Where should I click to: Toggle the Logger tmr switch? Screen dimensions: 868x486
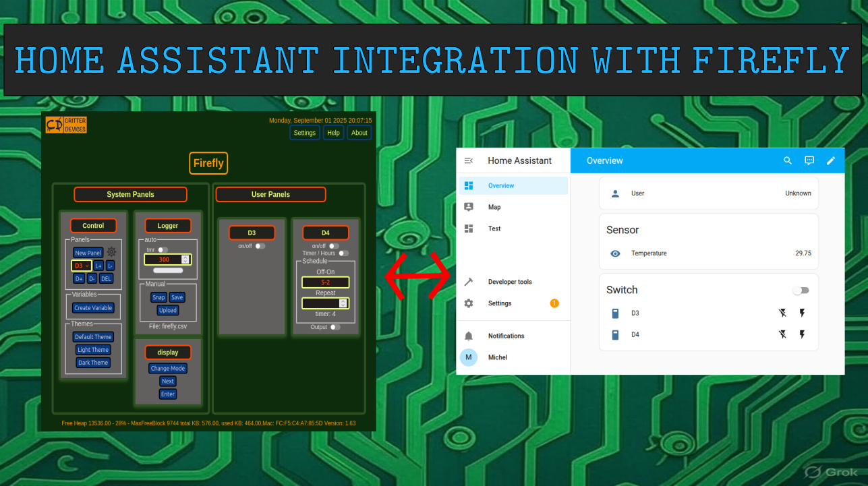(163, 250)
